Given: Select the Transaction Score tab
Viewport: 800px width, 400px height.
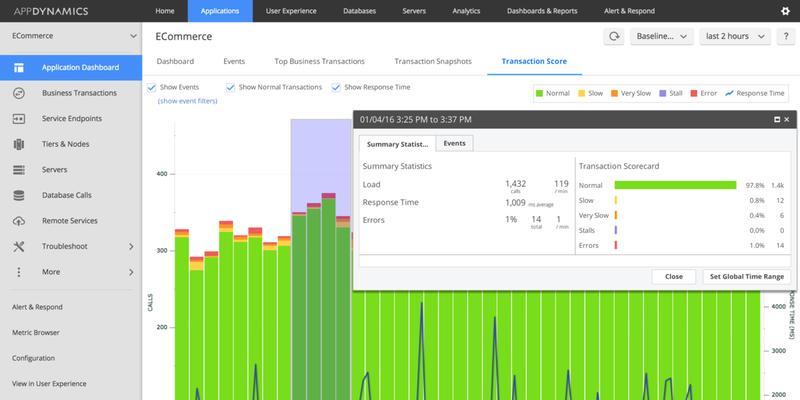Looking at the screenshot, I should (534, 61).
